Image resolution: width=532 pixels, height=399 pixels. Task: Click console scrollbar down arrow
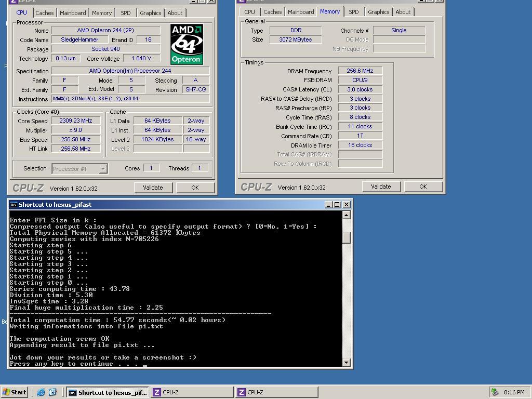347,362
